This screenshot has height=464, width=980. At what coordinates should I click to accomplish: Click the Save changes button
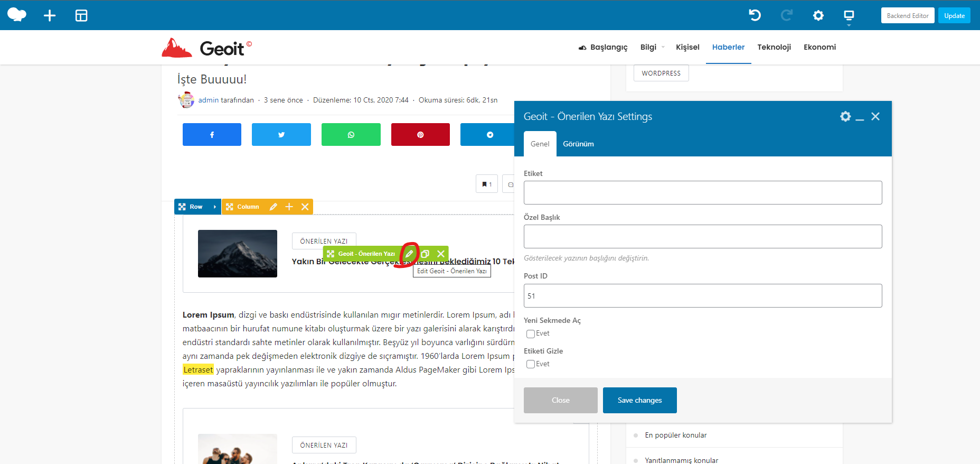pos(639,400)
